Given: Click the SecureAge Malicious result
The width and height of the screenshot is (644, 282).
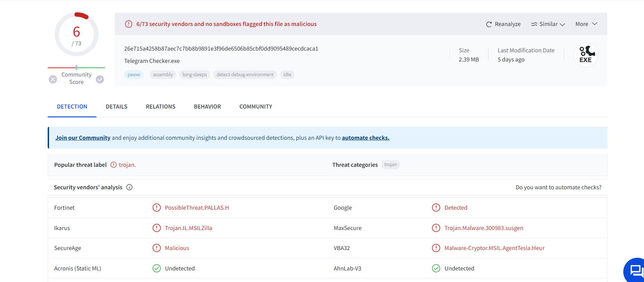Looking at the screenshot, I should (x=177, y=248).
